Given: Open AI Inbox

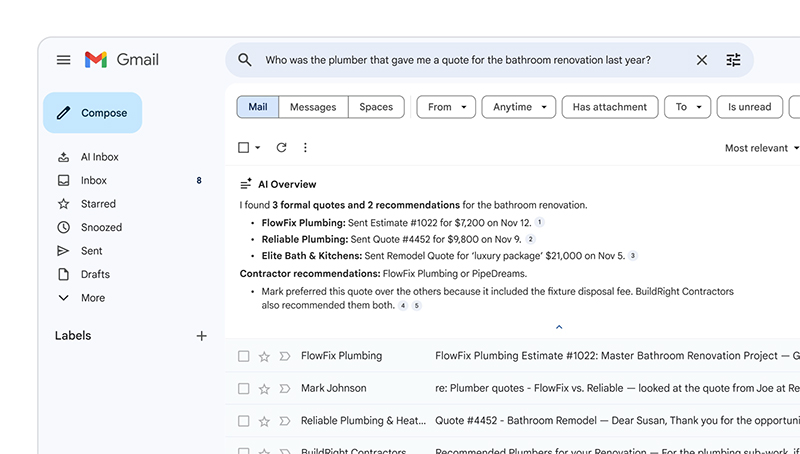Looking at the screenshot, I should [x=99, y=157].
